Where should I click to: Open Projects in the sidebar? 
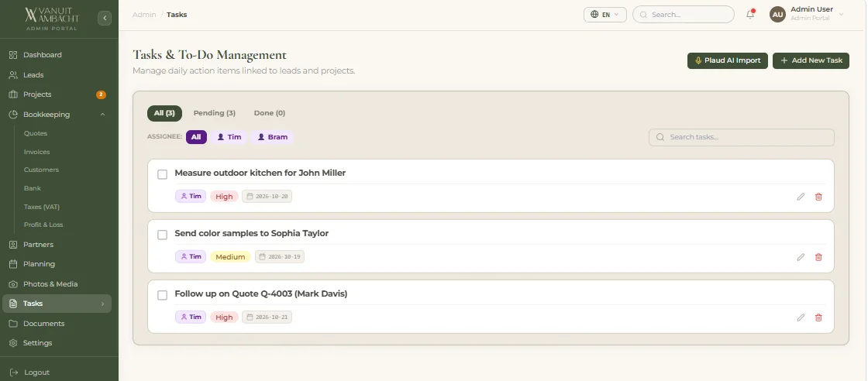[x=37, y=94]
